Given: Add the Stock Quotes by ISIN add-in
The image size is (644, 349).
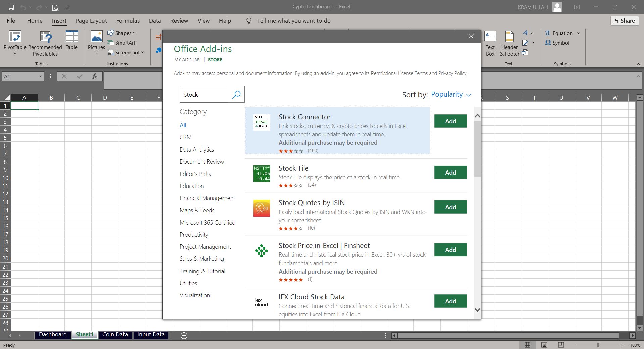Looking at the screenshot, I should (x=450, y=207).
